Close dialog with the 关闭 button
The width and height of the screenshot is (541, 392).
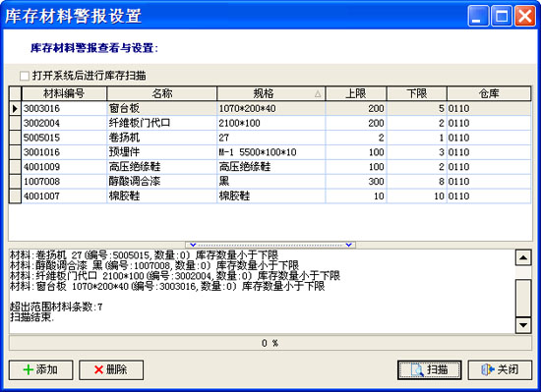pyautogui.click(x=500, y=370)
